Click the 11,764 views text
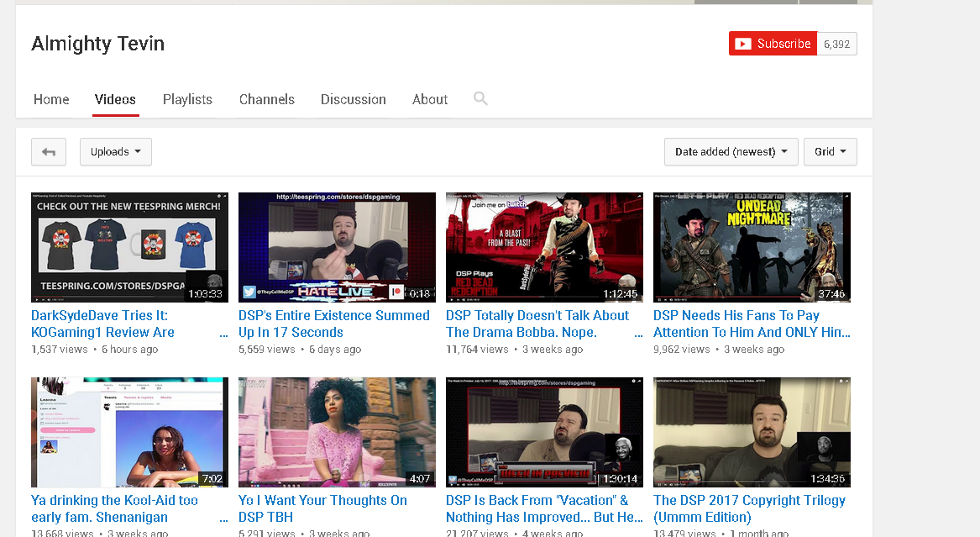The image size is (980, 537). click(x=477, y=350)
